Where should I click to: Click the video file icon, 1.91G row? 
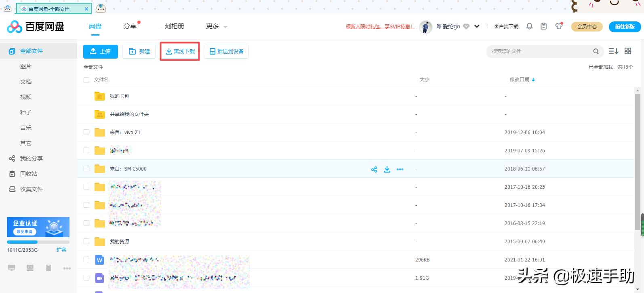click(x=99, y=278)
